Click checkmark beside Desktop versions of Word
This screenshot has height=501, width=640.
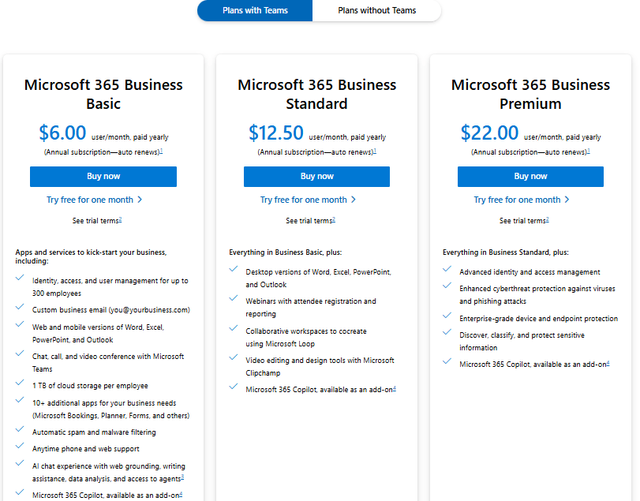click(234, 270)
